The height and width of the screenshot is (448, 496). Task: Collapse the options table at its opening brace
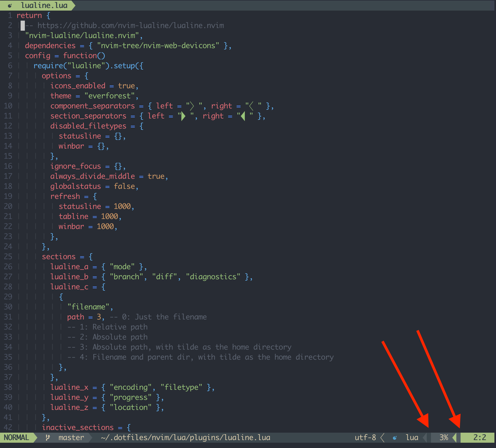coord(86,76)
